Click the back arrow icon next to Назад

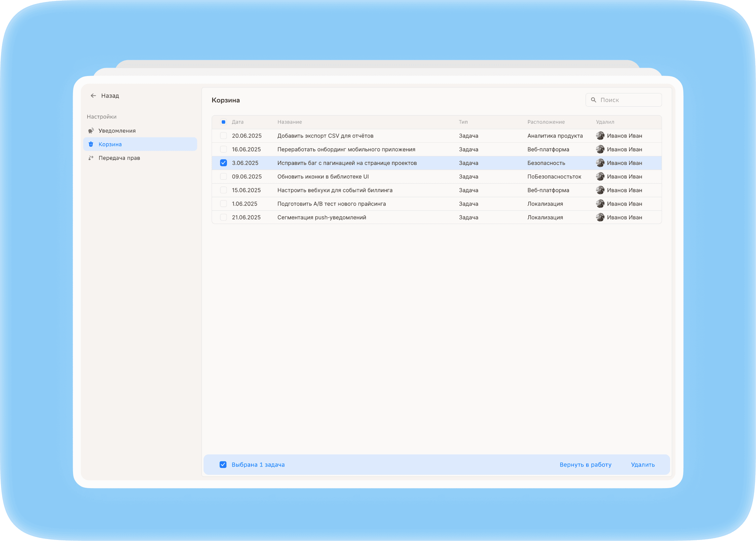tap(93, 96)
